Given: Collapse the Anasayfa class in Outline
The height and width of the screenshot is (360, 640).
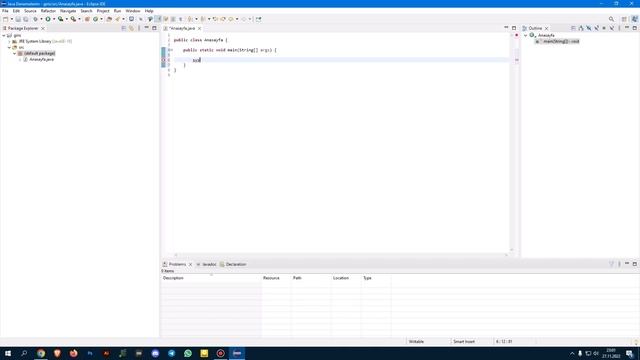Looking at the screenshot, I should [x=526, y=36].
